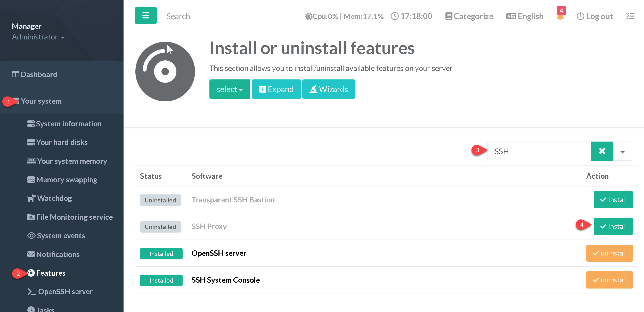
Task: Open the Watchdog sidebar item
Action: (54, 198)
